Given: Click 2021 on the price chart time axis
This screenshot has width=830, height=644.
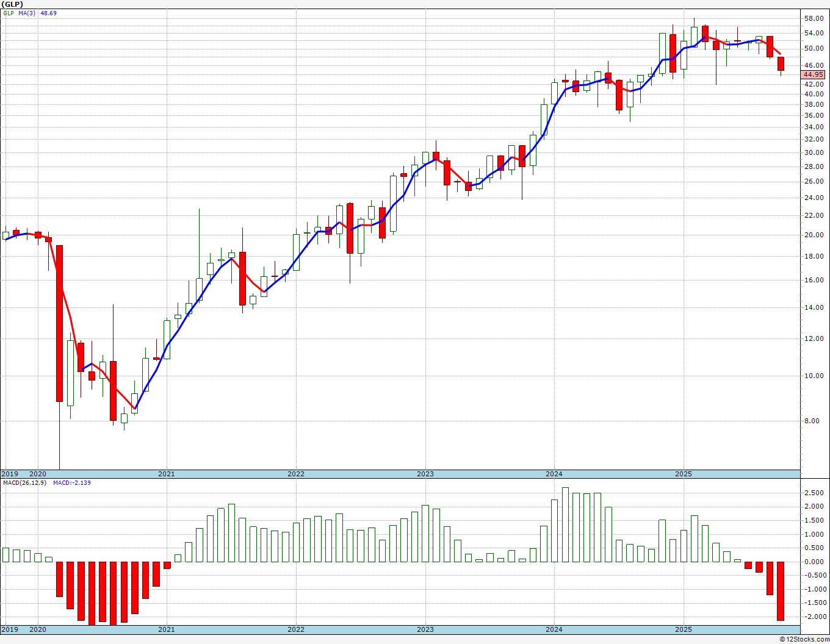Looking at the screenshot, I should 167,474.
